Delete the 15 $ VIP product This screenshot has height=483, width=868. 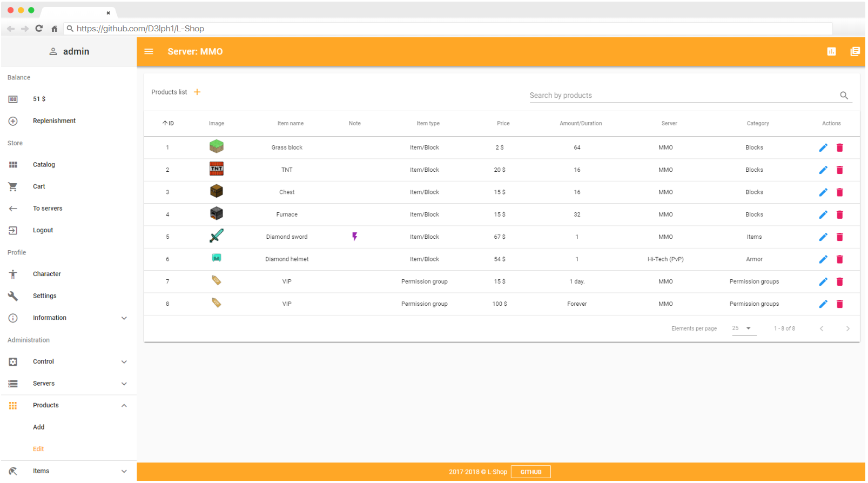click(839, 281)
